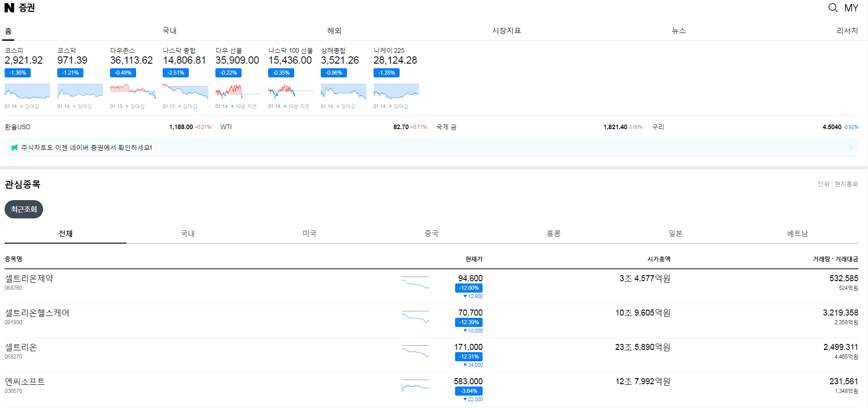Click the 종목명 column header
868x408 pixels.
[13, 259]
